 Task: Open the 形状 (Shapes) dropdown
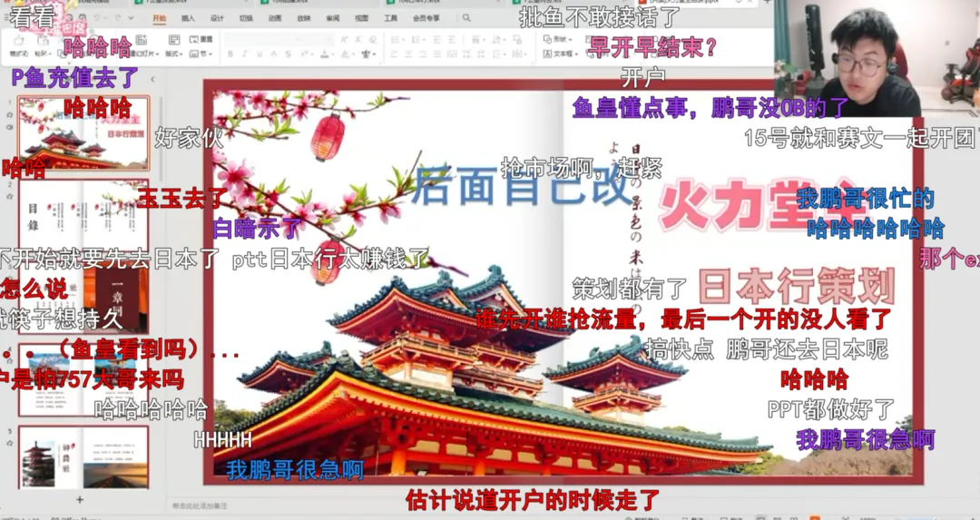point(555,39)
